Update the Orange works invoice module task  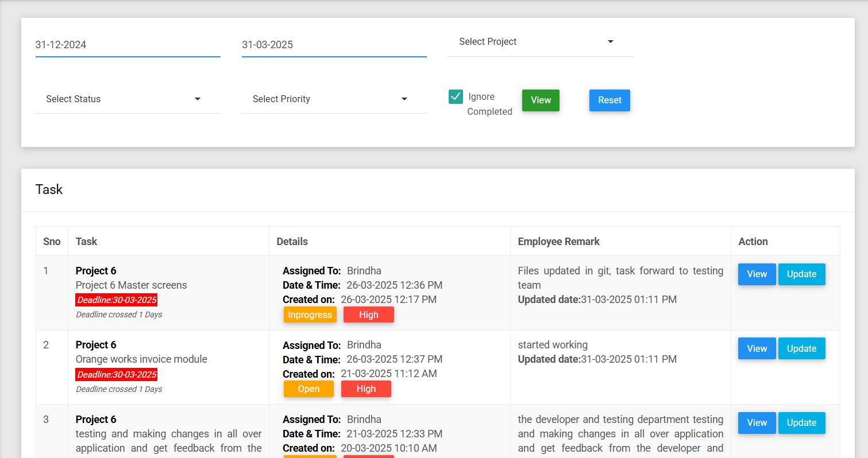[x=801, y=348]
